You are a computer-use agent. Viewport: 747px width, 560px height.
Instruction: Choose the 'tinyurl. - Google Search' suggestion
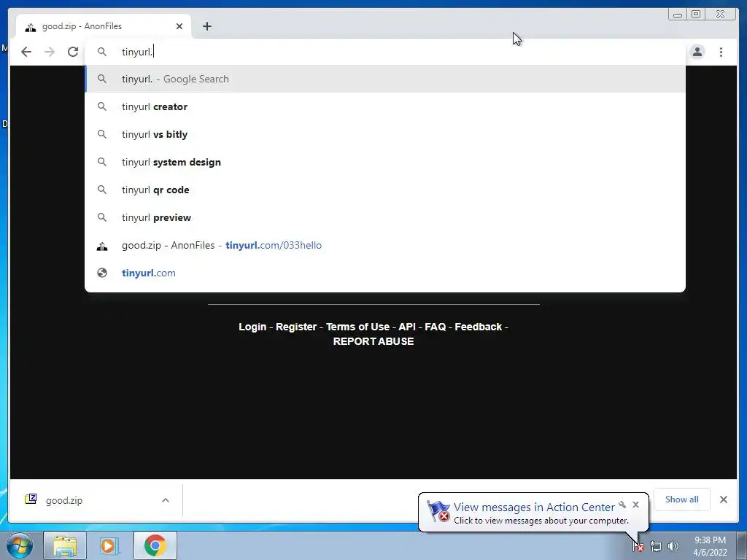point(385,79)
